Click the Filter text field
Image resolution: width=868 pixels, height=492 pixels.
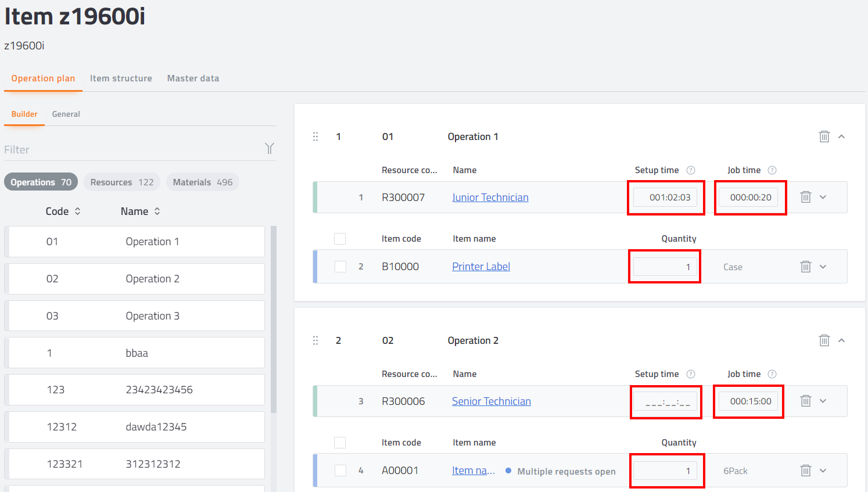[x=132, y=149]
